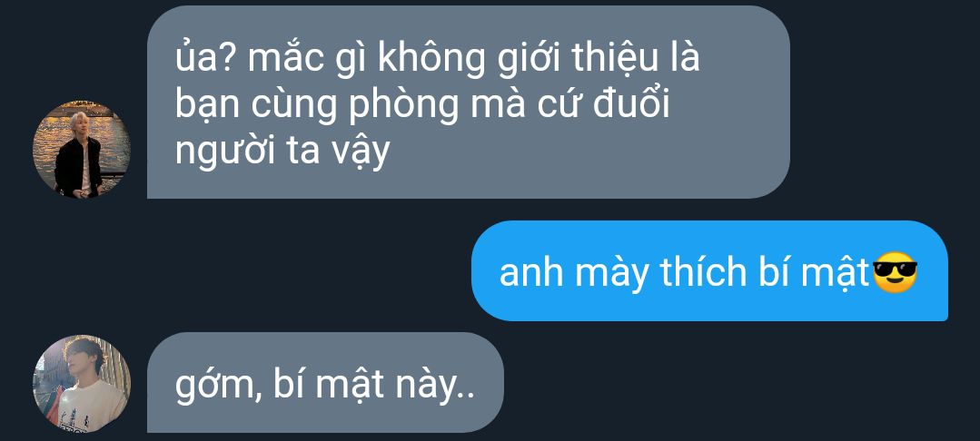Click the sunglasses emoji in blue message
980x441 pixels.
point(895,272)
